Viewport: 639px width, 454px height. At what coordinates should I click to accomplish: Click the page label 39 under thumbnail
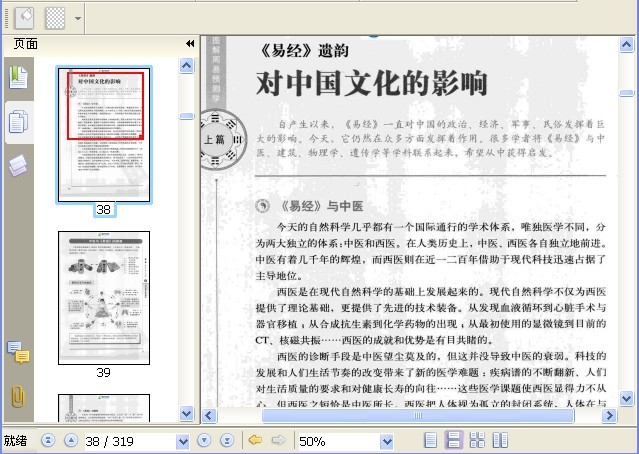click(104, 372)
